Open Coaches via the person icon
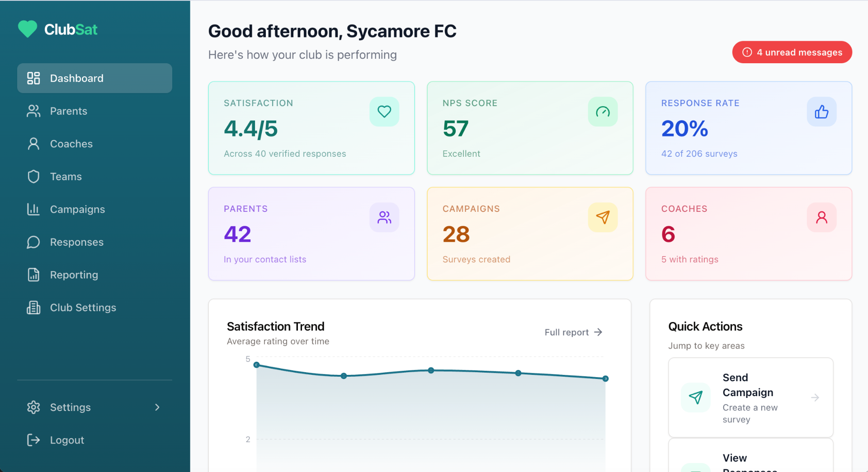 [x=33, y=144]
